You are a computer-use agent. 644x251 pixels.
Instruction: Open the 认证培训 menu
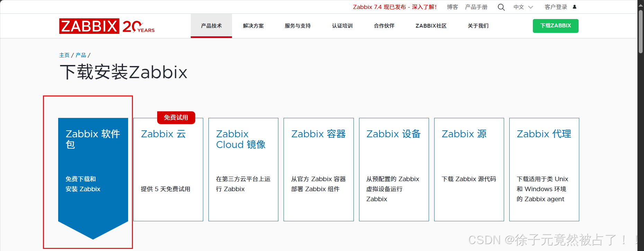[342, 26]
